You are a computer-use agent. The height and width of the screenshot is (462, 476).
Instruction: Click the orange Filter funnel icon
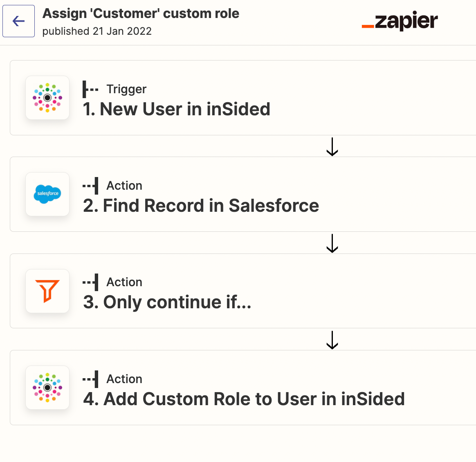click(x=47, y=291)
